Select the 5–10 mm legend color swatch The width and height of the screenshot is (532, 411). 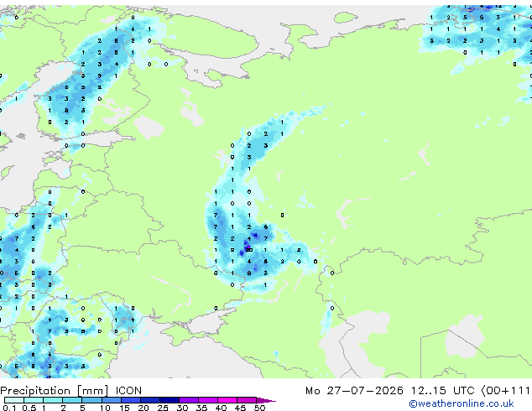click(91, 400)
